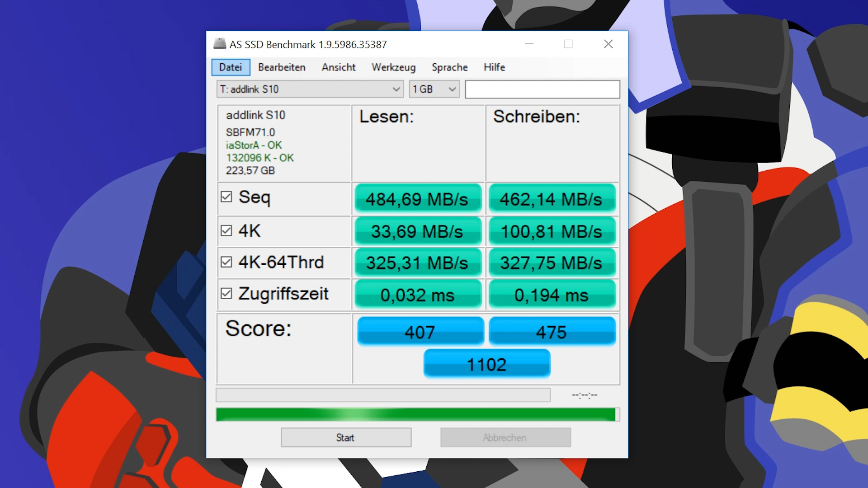
Task: Click 4K-64Thrd read value 325,31 MB/s
Action: pos(418,263)
